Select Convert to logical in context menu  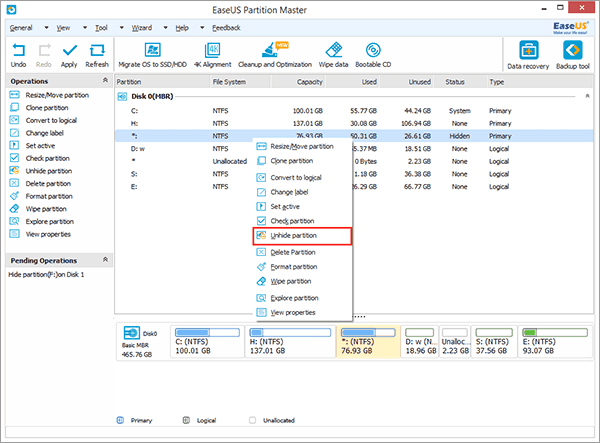point(302,178)
